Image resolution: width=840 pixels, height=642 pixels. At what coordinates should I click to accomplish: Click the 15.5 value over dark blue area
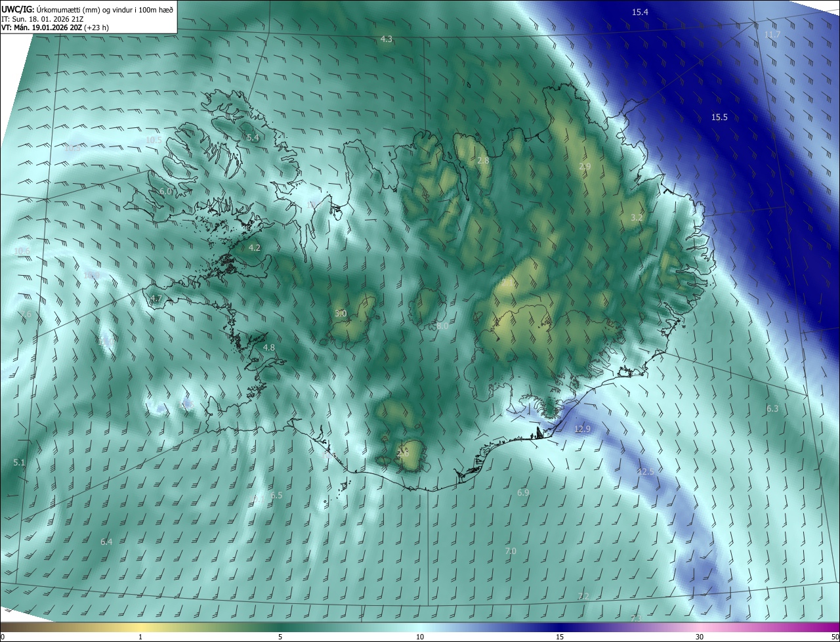pos(719,118)
